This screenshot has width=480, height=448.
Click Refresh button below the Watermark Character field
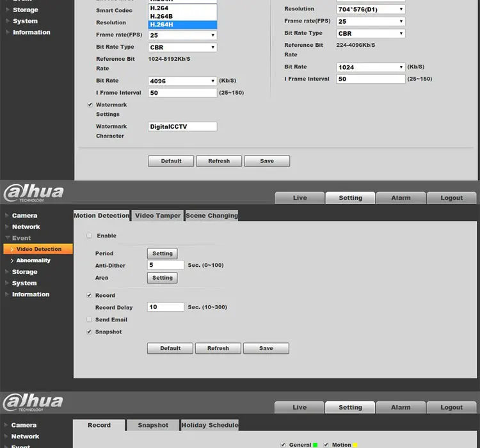pos(219,161)
